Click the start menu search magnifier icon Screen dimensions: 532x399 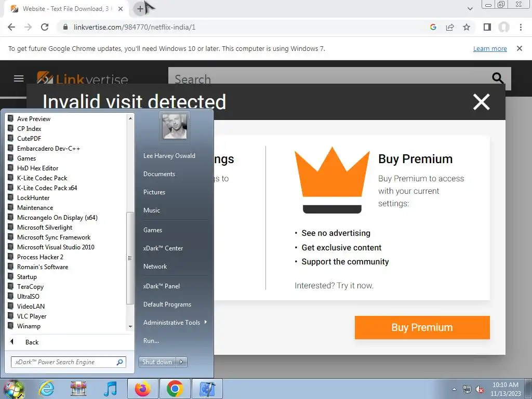[120, 362]
